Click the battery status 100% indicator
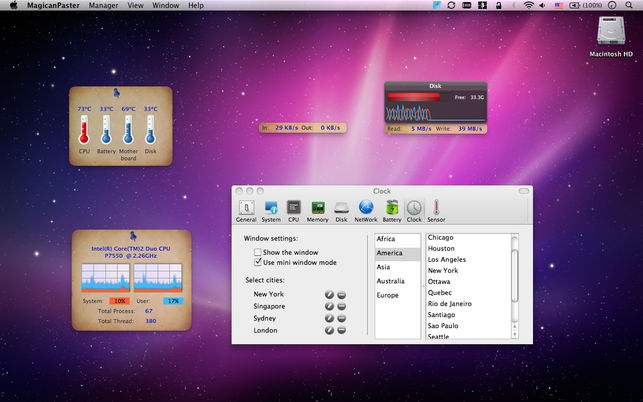This screenshot has height=402, width=643. point(586,5)
